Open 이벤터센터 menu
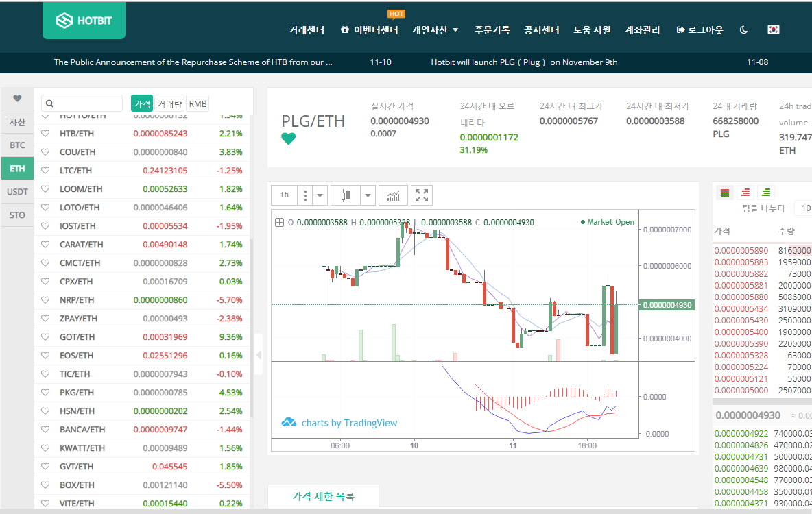 pos(369,30)
